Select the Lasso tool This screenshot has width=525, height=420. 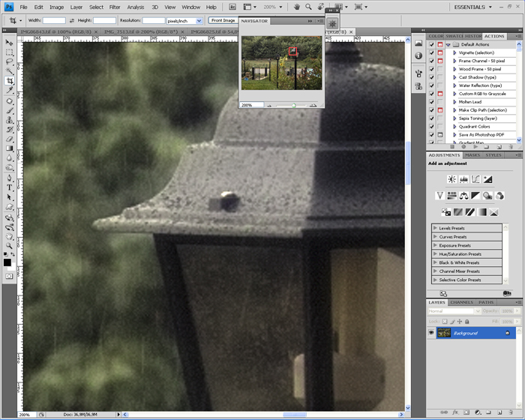point(9,61)
